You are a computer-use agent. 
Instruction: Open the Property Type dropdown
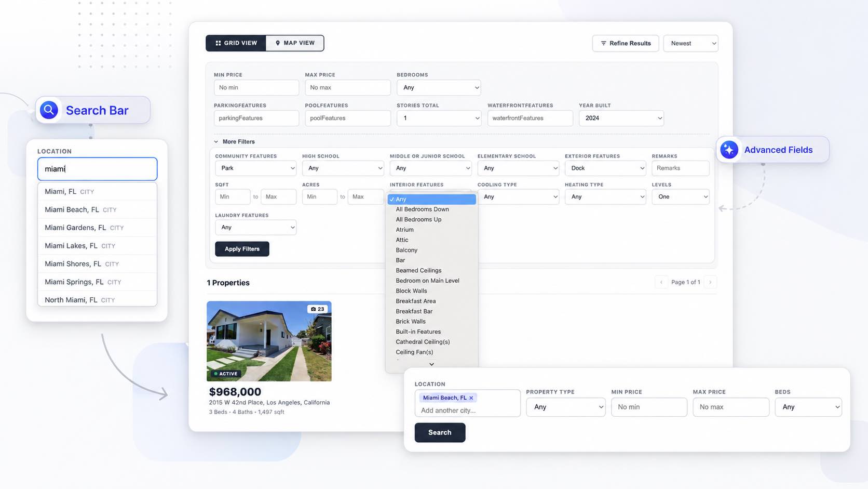pos(566,407)
